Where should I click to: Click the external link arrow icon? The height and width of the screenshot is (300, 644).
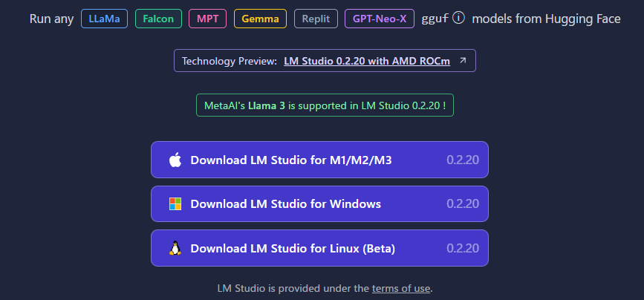click(x=463, y=61)
